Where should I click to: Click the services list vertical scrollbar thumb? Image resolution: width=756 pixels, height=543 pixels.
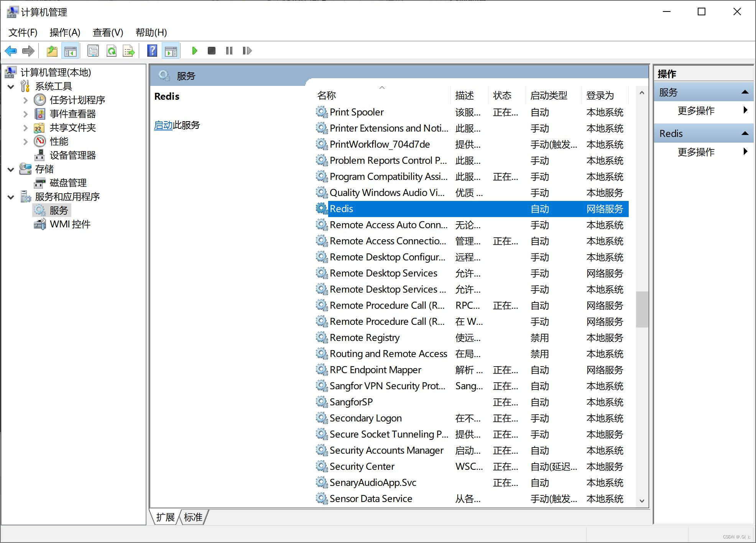coord(641,309)
